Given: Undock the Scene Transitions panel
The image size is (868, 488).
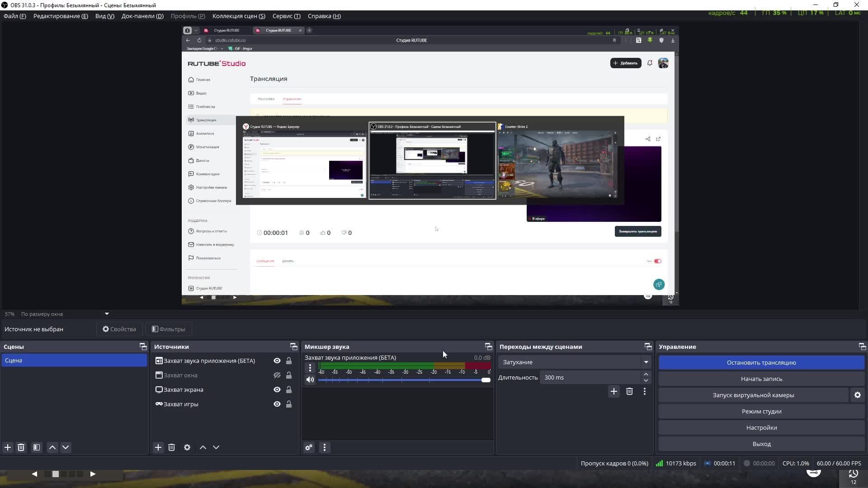Looking at the screenshot, I should 648,347.
